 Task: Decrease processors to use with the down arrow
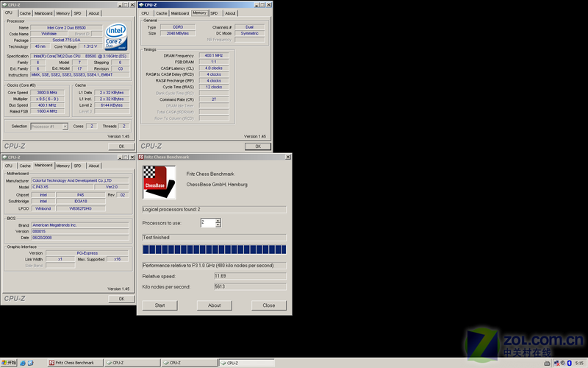click(x=218, y=225)
